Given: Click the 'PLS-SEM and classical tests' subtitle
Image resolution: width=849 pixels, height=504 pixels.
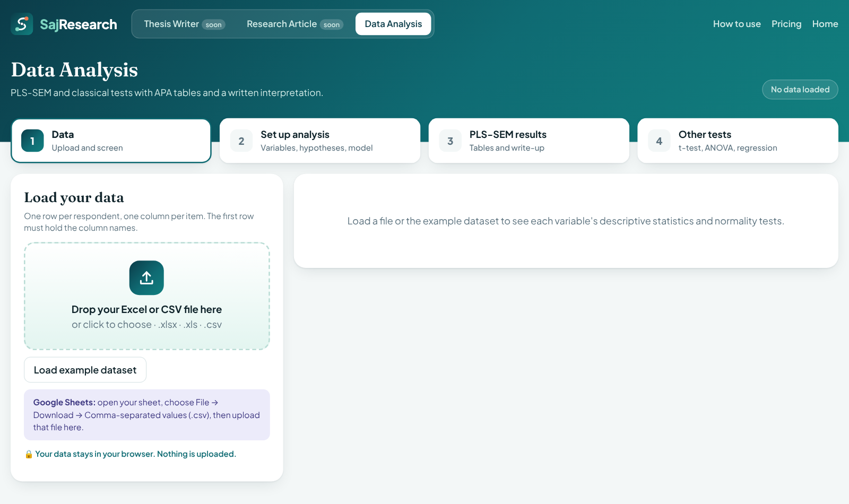Looking at the screenshot, I should [167, 93].
